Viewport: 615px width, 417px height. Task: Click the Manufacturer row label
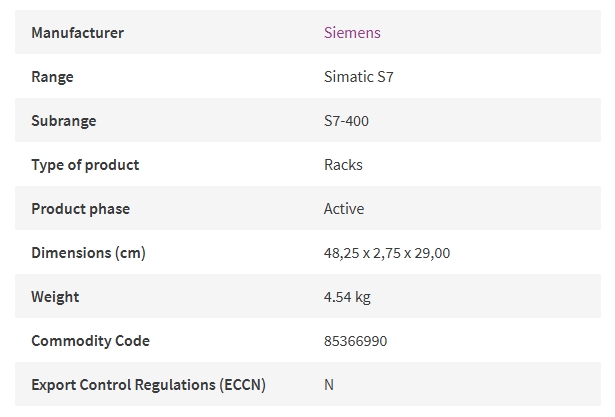pyautogui.click(x=77, y=33)
